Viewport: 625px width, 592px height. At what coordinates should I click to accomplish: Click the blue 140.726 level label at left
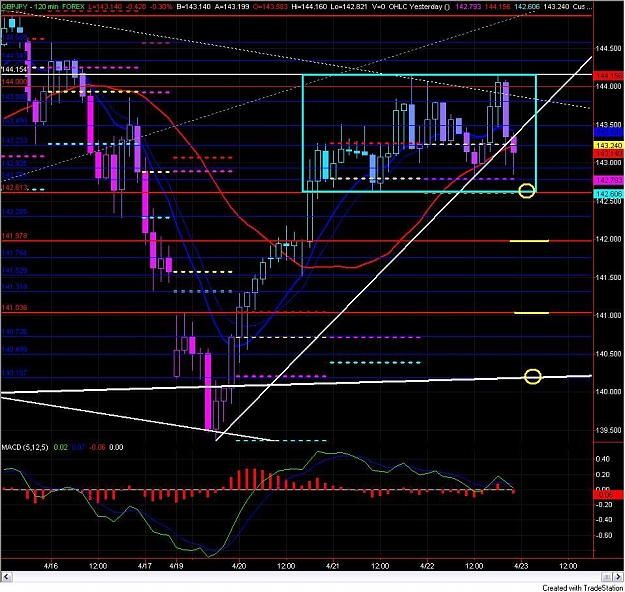(x=15, y=332)
